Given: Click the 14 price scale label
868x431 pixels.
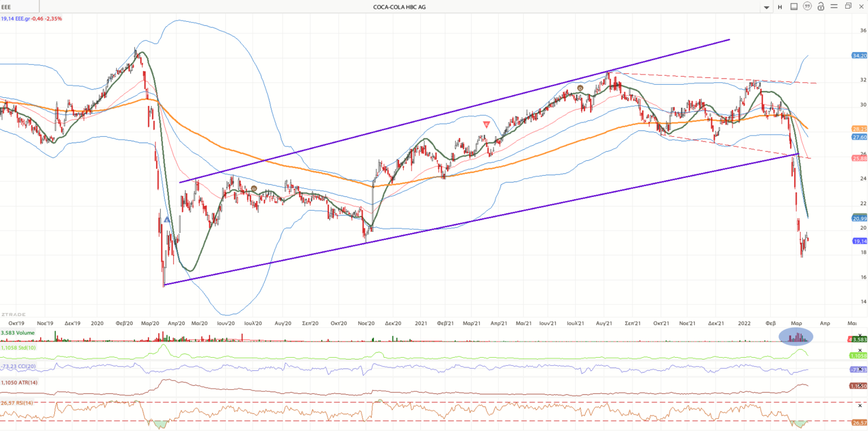Looking at the screenshot, I should tap(863, 302).
